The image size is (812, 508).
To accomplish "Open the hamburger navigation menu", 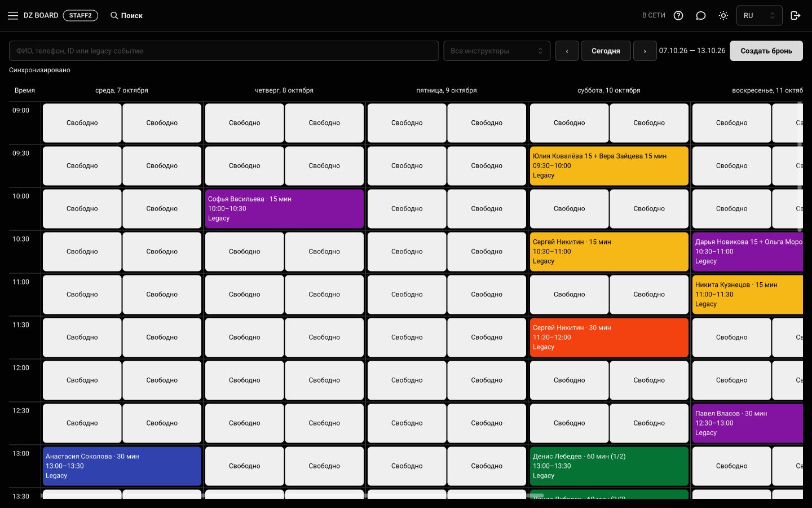I will [x=13, y=16].
